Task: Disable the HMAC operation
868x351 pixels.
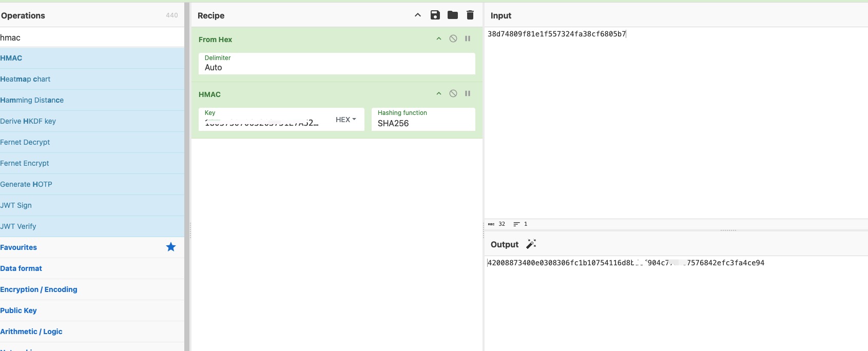Action: coord(453,93)
